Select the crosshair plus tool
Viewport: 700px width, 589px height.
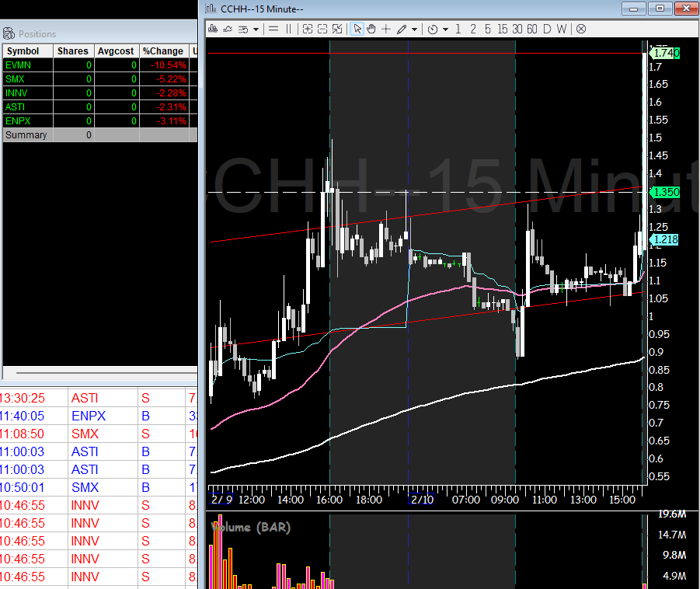tap(386, 29)
